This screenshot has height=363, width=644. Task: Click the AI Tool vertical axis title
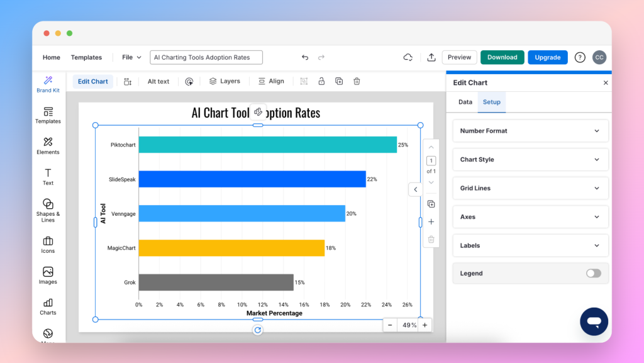[x=103, y=213]
